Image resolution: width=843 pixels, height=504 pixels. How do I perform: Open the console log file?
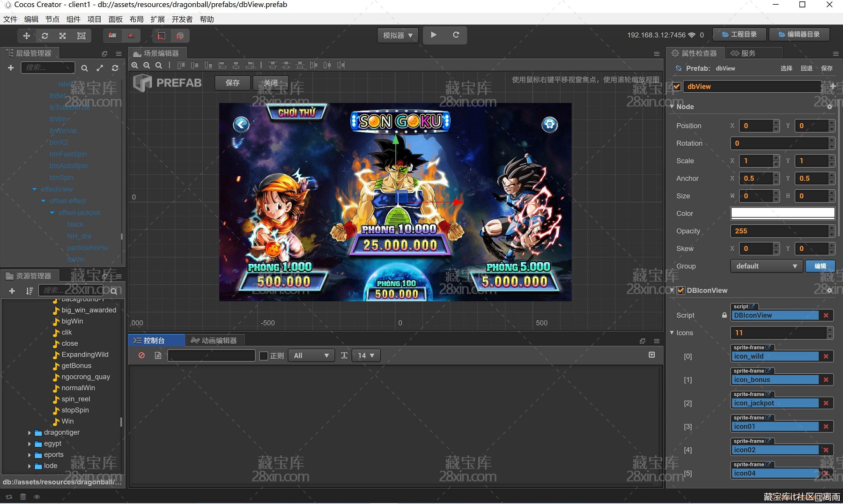pyautogui.click(x=158, y=356)
